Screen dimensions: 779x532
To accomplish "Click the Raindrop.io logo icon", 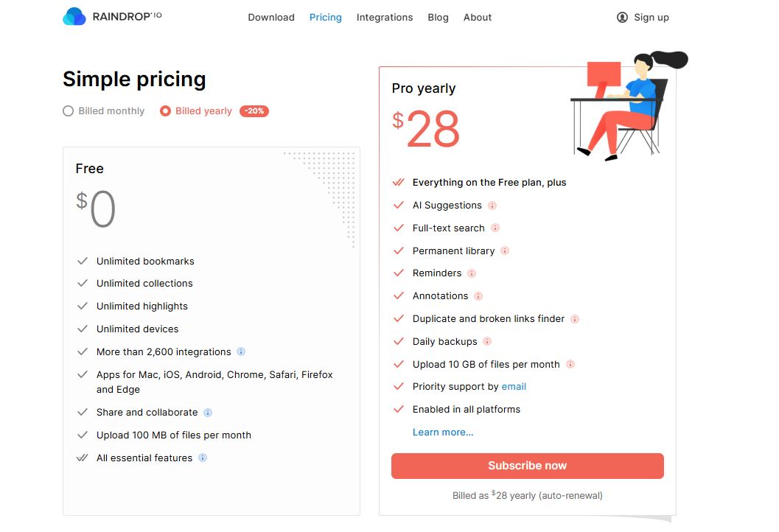I will (73, 15).
